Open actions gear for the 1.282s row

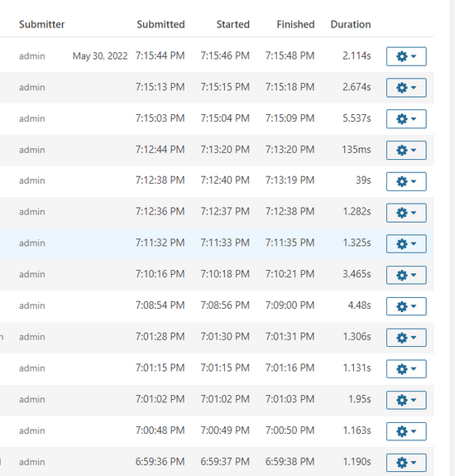point(406,213)
